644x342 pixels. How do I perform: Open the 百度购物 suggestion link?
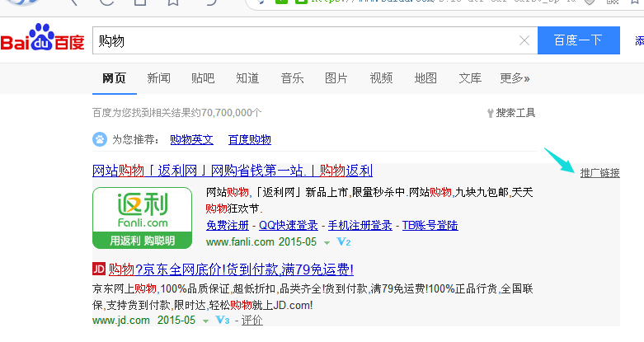249,139
